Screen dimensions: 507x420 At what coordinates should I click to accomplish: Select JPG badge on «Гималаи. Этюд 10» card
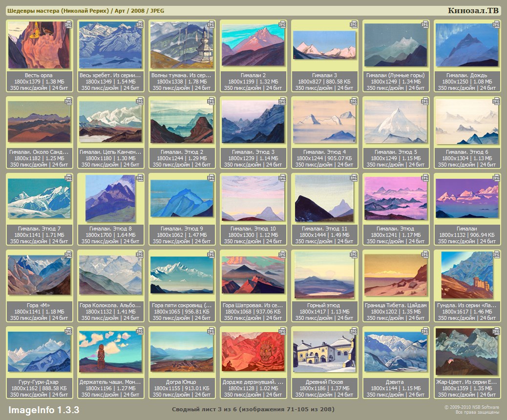[282, 178]
